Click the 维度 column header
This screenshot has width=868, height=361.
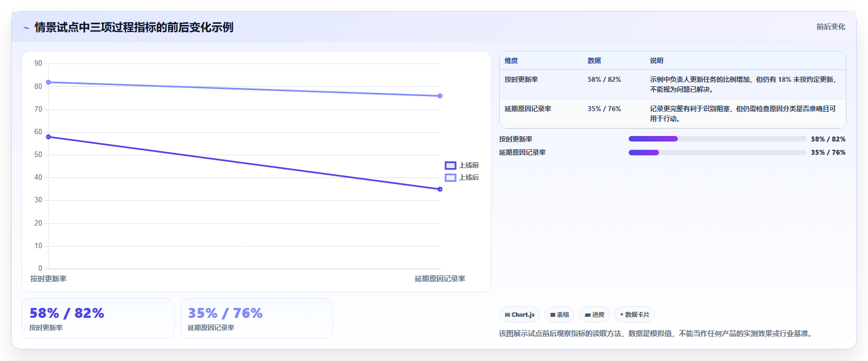point(511,61)
